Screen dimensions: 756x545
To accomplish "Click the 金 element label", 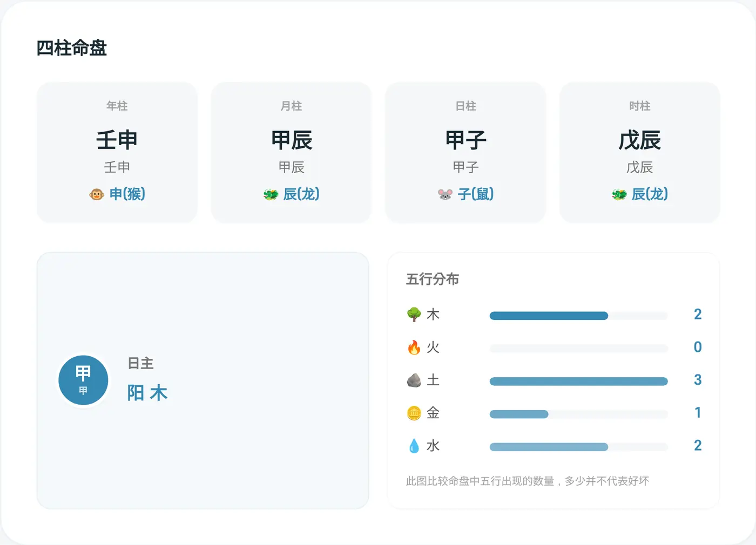I will pyautogui.click(x=433, y=413).
